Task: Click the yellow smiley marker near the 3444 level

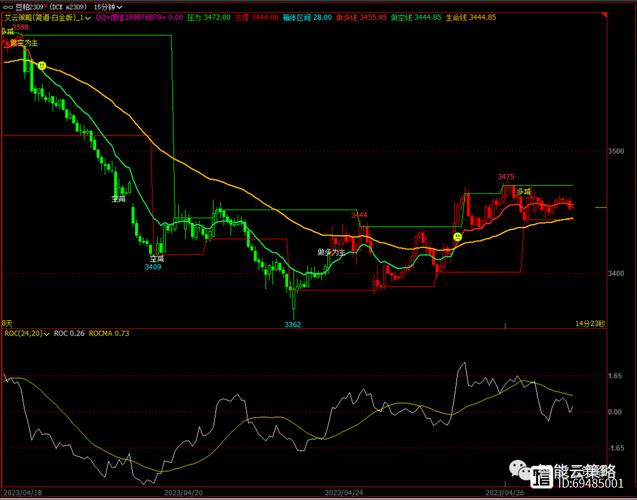Action: coord(457,237)
